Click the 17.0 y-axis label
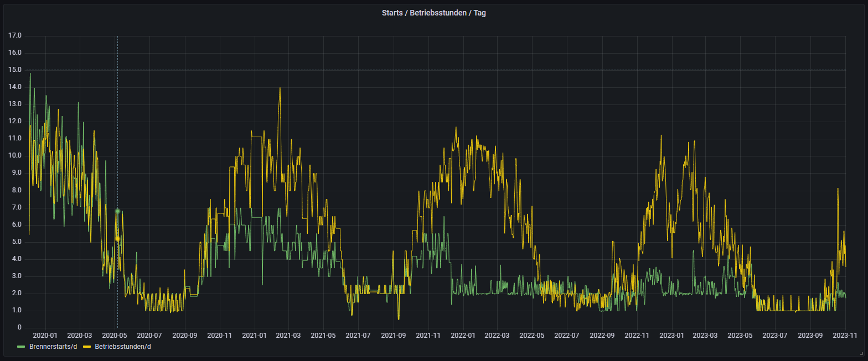The width and height of the screenshot is (868, 361). click(14, 36)
